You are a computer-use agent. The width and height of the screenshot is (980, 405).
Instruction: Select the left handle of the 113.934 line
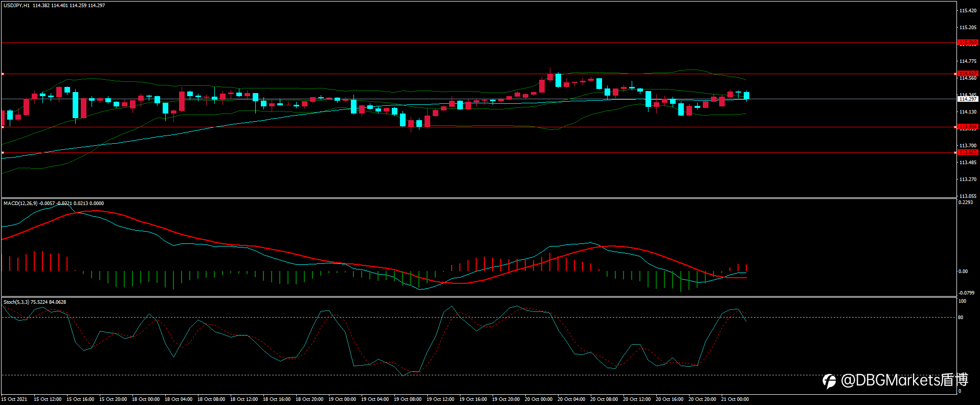[x=3, y=127]
